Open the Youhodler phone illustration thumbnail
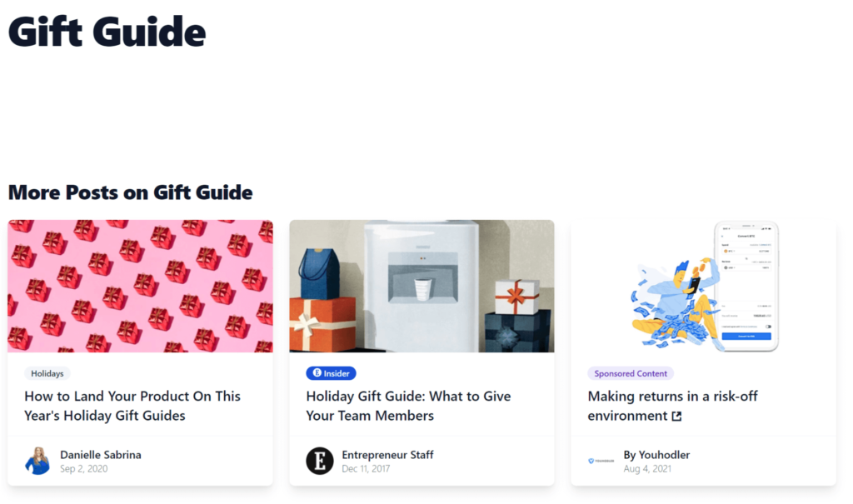 pos(703,286)
